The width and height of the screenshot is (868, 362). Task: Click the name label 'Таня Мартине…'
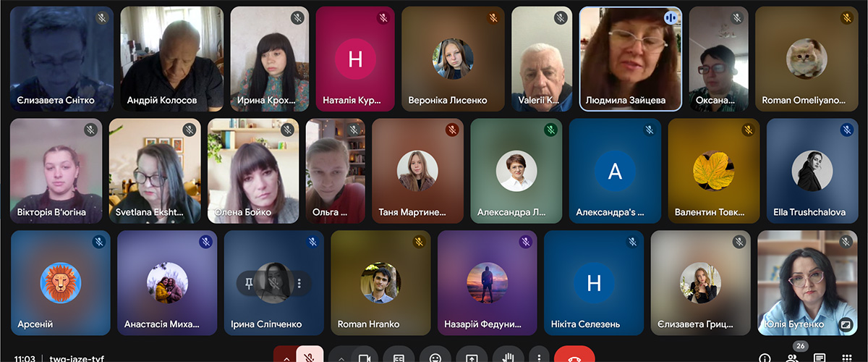tap(412, 213)
